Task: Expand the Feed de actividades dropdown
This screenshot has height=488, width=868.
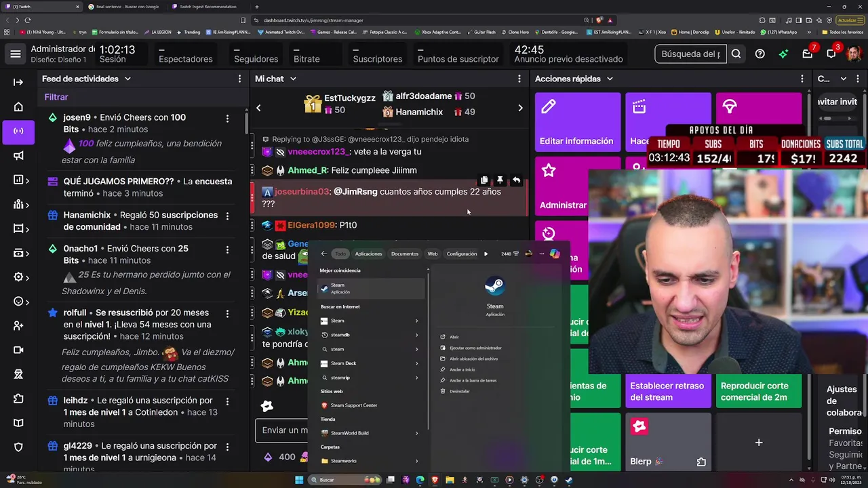Action: pyautogui.click(x=127, y=79)
